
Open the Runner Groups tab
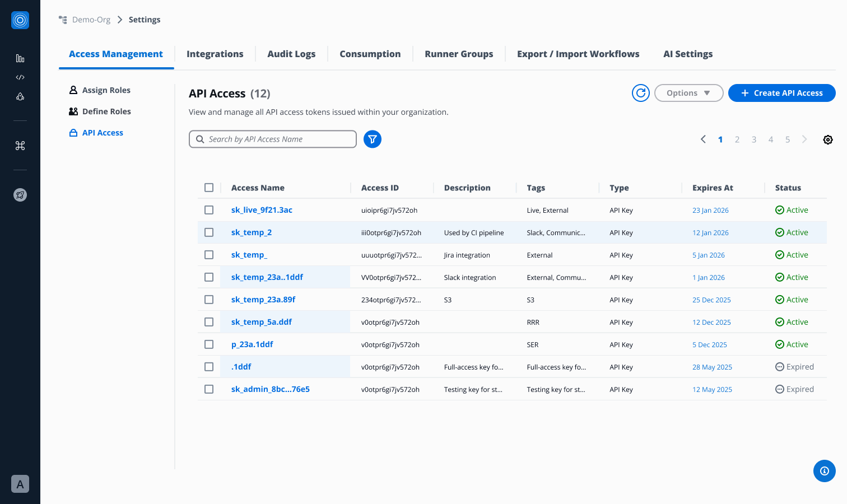(x=459, y=54)
